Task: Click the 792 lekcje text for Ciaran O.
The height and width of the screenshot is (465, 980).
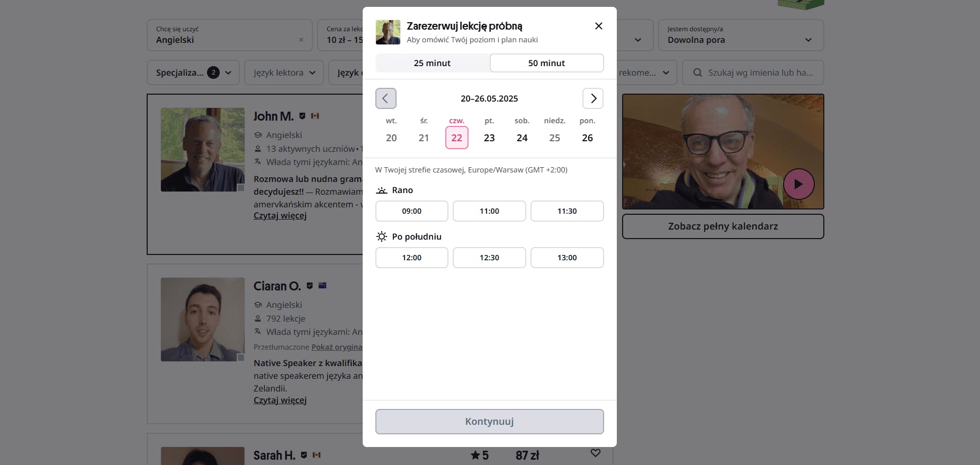Action: coord(286,318)
